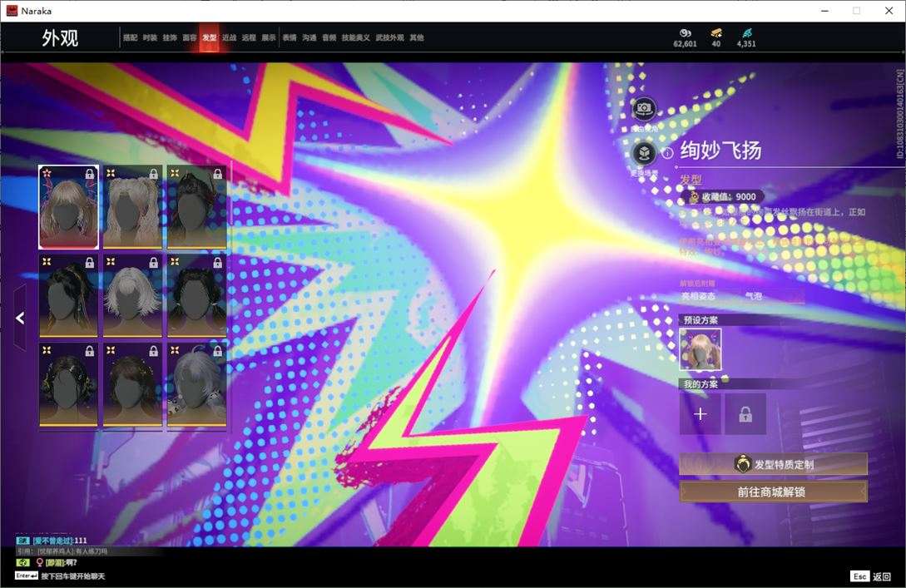
Task: Select the black ponytail hairstyle starting the second row
Action: (69, 296)
